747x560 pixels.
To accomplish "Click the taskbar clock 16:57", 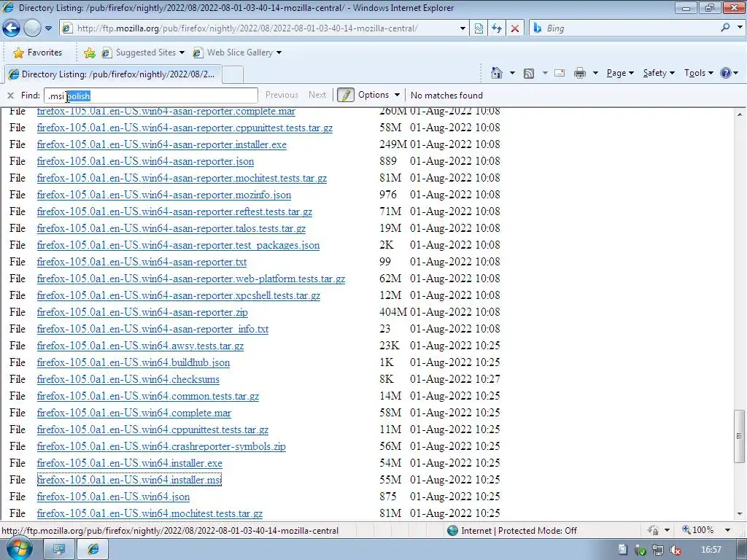I will (x=711, y=550).
